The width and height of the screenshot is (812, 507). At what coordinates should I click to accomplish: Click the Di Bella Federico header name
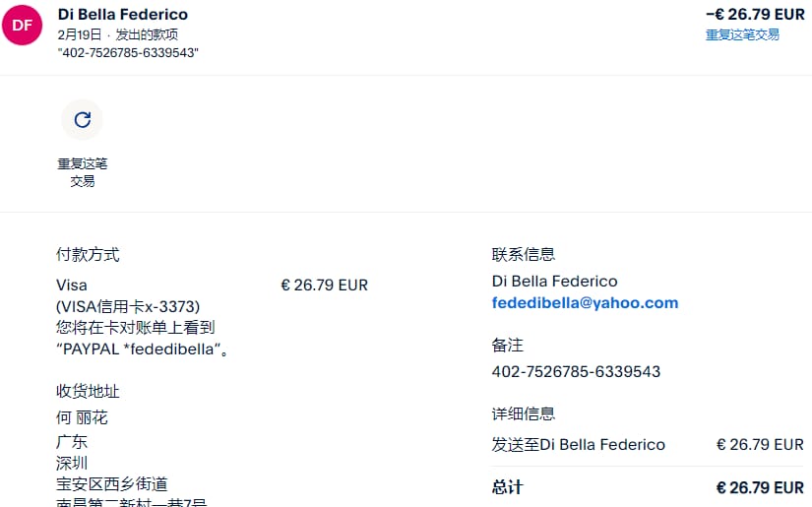[x=123, y=15]
